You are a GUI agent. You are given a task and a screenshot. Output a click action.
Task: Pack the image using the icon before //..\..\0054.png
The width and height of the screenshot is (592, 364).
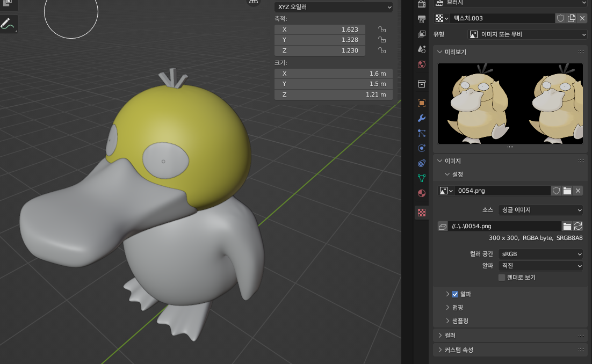pyautogui.click(x=443, y=226)
